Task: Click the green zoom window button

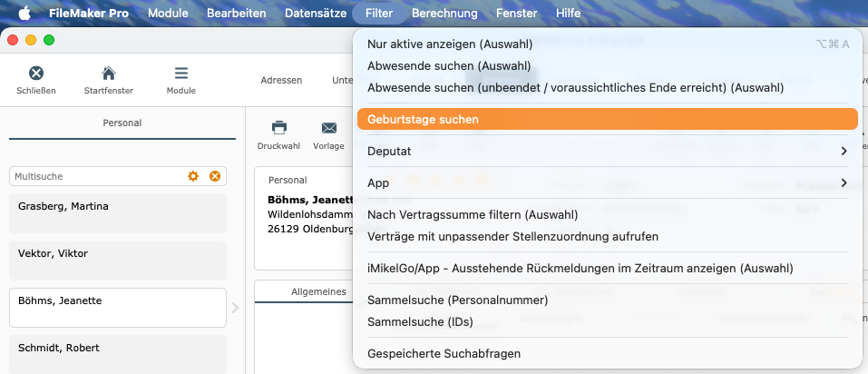Action: [49, 40]
